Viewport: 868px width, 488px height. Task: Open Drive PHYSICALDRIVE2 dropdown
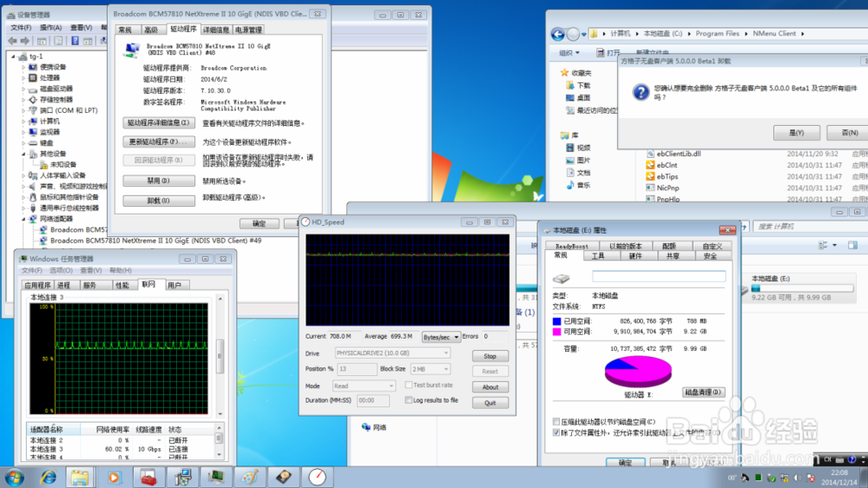click(x=392, y=353)
